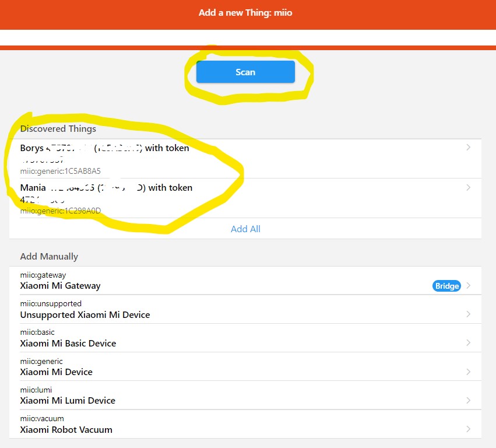The height and width of the screenshot is (448, 496).
Task: Click the 'Add a new Thing: miio' header title
Action: click(245, 12)
